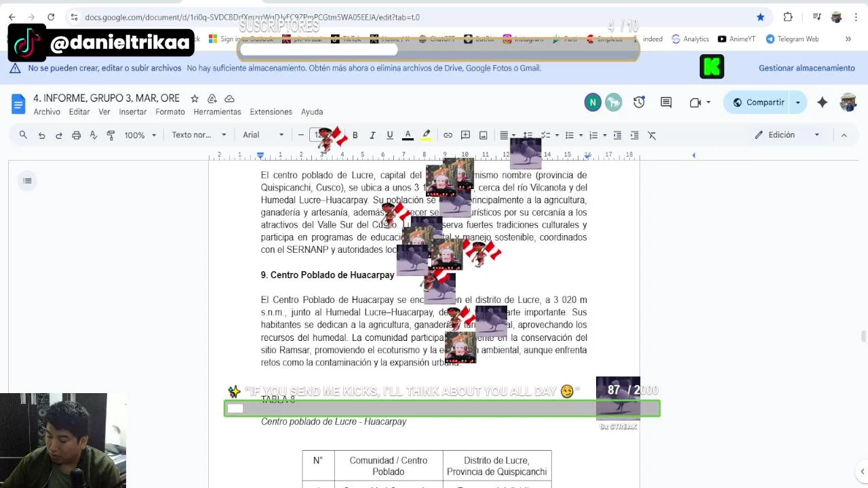This screenshot has height=488, width=868.
Task: Open the 100% zoom dropdown
Action: click(x=140, y=135)
